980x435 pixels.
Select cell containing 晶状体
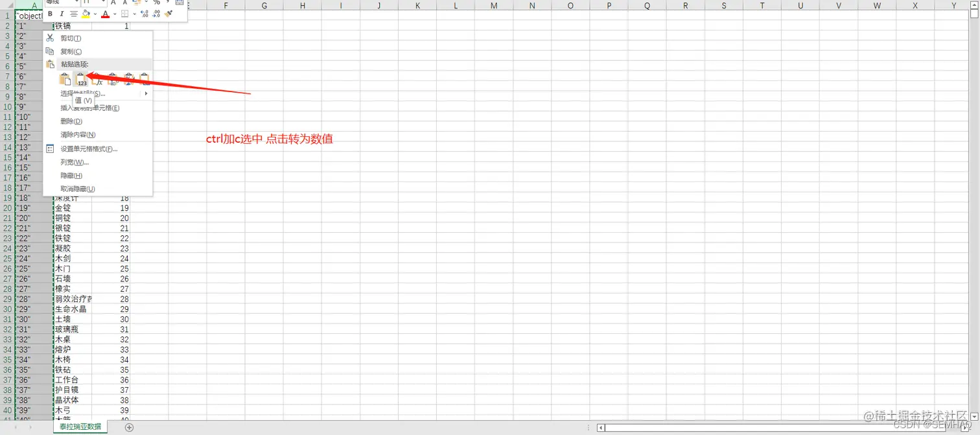pyautogui.click(x=73, y=400)
